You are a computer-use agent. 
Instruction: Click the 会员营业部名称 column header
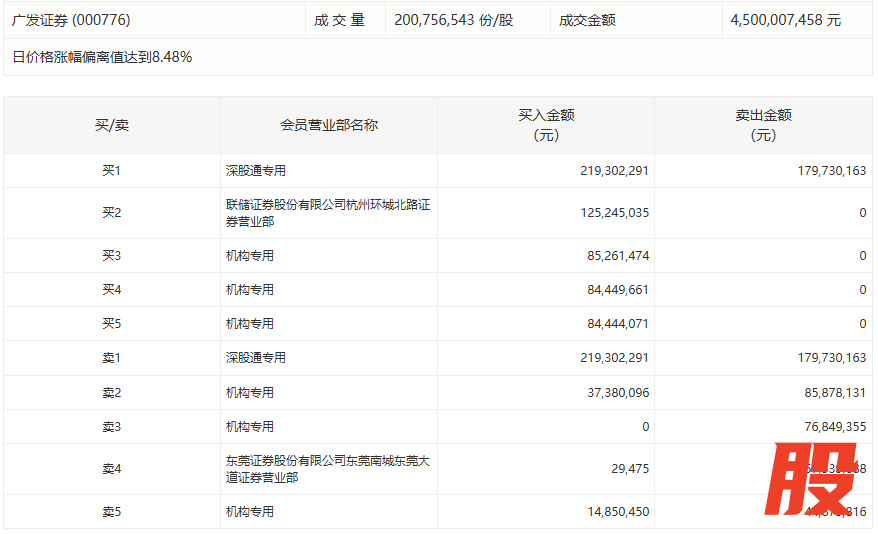pyautogui.click(x=329, y=125)
